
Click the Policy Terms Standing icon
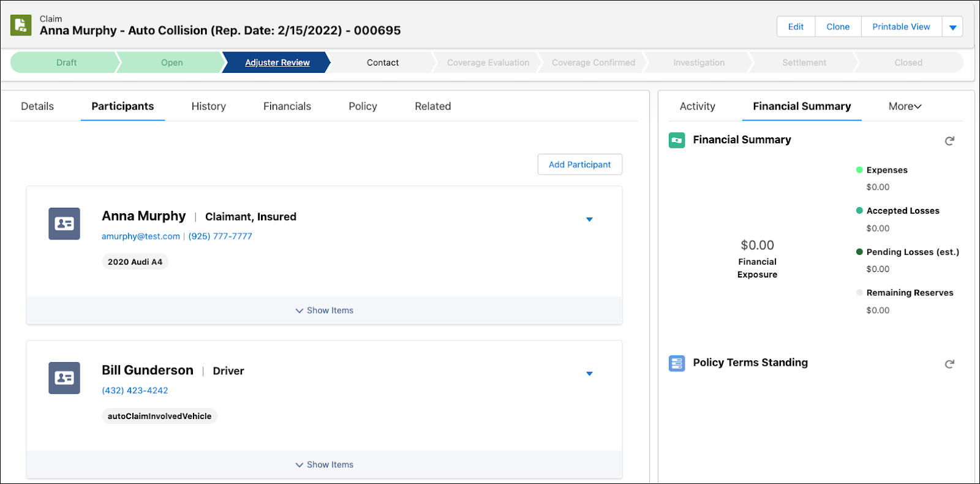(x=677, y=363)
